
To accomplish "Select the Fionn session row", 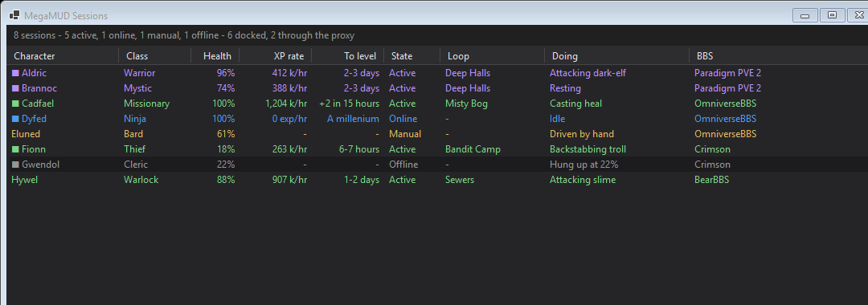I will click(x=437, y=149).
